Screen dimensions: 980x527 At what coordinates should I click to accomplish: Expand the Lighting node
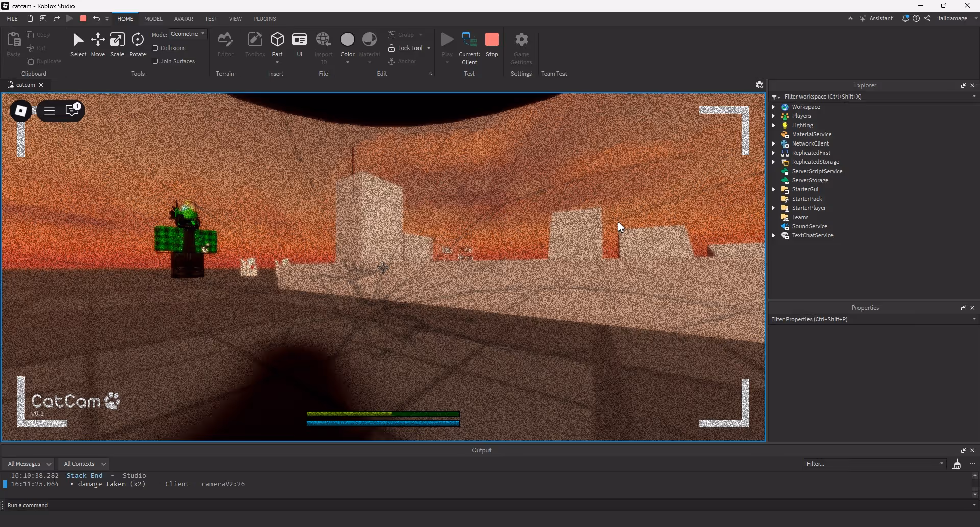tap(774, 125)
